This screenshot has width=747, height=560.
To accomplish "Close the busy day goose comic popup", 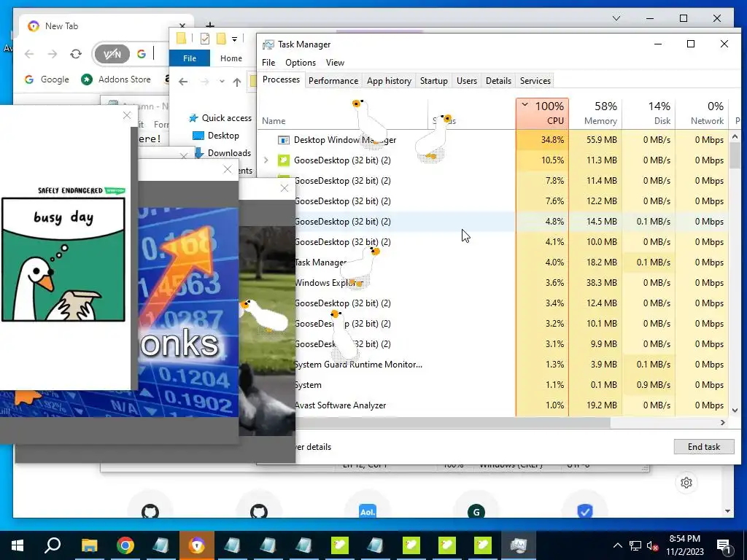I will tap(127, 115).
